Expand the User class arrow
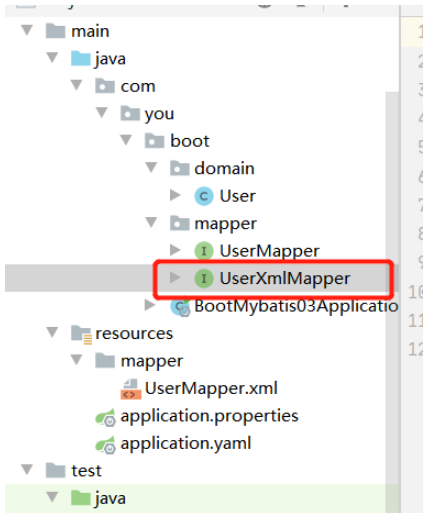Viewport: 427px width, 513px height. coord(175,195)
